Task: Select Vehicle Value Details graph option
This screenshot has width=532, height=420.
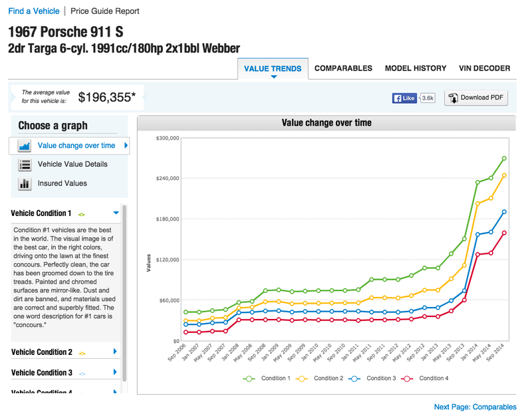Action: [x=69, y=165]
